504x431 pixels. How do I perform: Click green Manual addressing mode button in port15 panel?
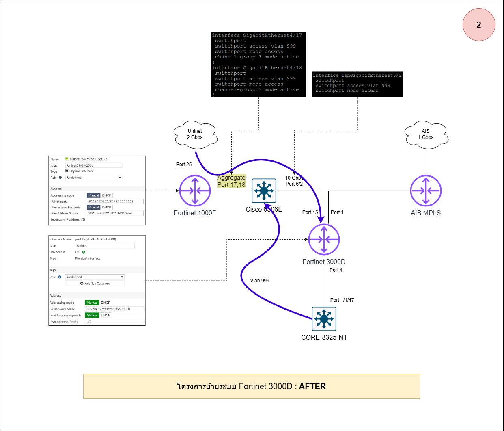[x=92, y=303]
